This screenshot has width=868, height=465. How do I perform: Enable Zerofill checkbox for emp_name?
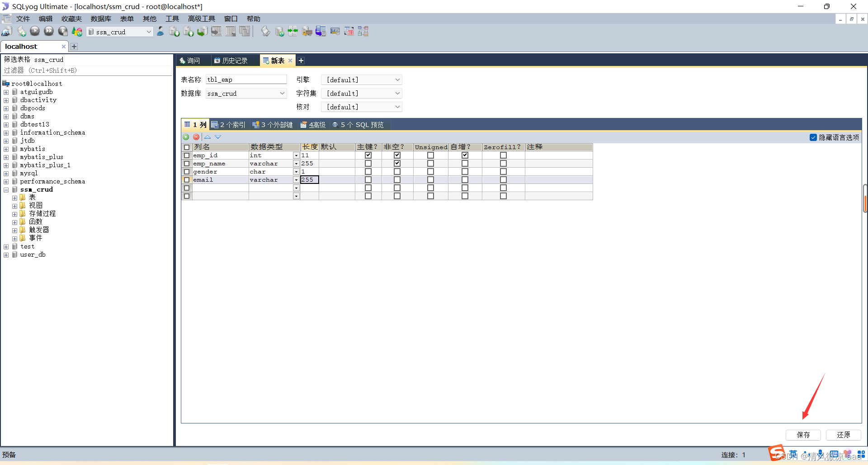point(503,163)
